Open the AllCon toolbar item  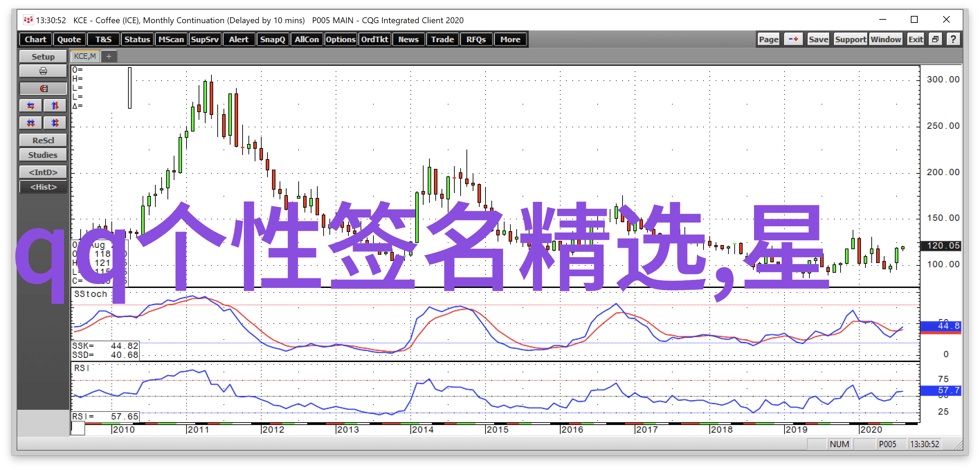point(307,39)
